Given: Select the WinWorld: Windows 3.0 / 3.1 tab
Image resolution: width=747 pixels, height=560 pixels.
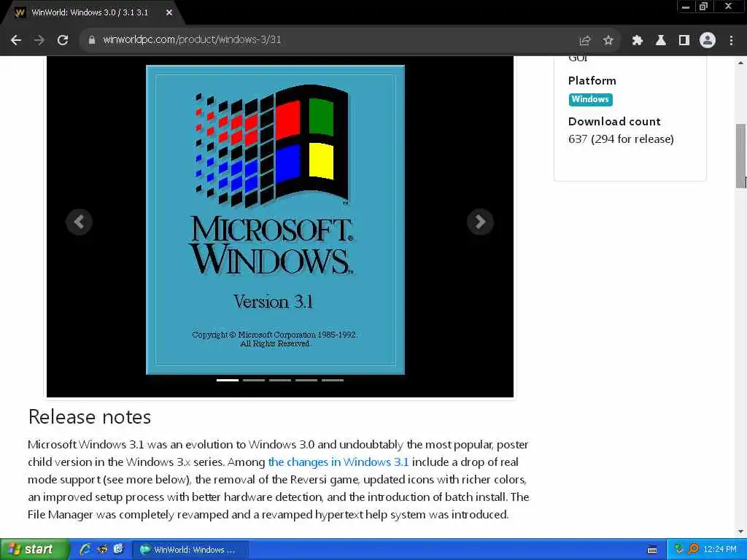Looking at the screenshot, I should pyautogui.click(x=90, y=13).
